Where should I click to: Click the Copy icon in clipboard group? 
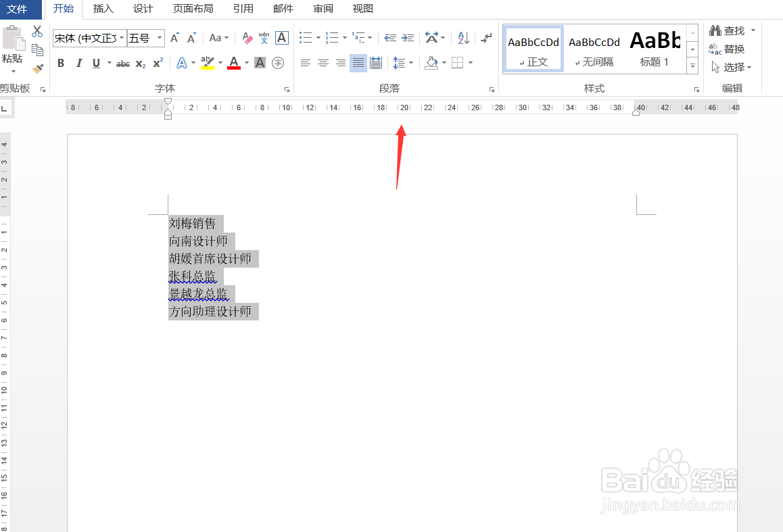tap(37, 50)
